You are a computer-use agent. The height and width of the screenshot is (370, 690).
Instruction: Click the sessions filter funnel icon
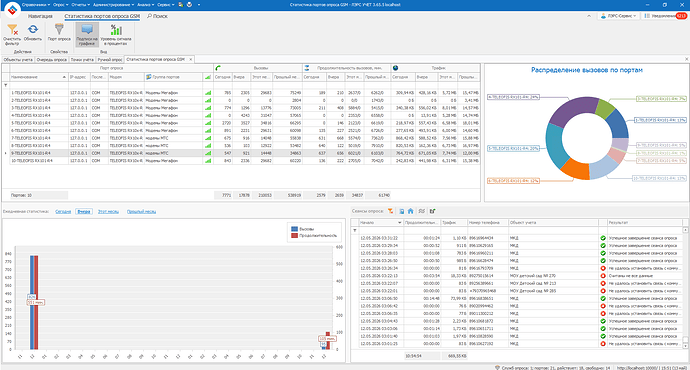pos(390,211)
